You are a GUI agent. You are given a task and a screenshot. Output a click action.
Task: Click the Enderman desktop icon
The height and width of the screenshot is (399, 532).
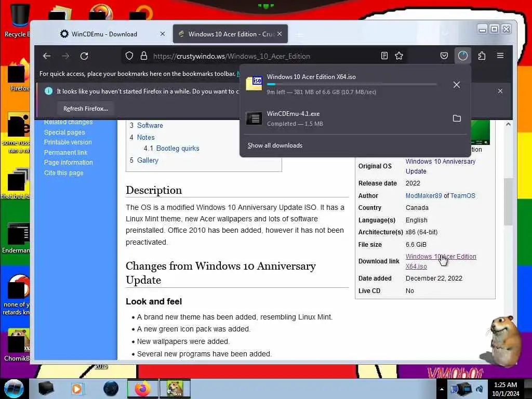point(16,238)
